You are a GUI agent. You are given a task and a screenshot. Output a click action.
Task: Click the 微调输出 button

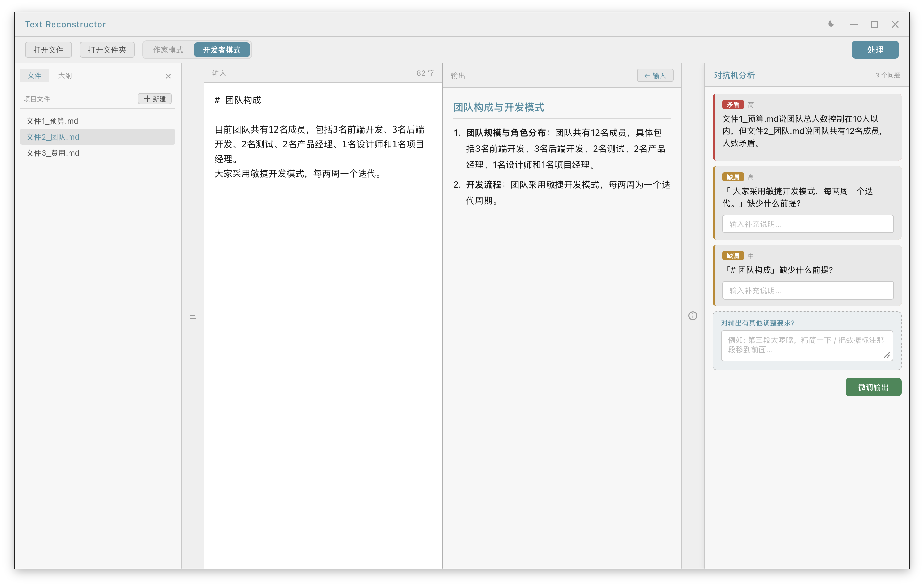[873, 387]
